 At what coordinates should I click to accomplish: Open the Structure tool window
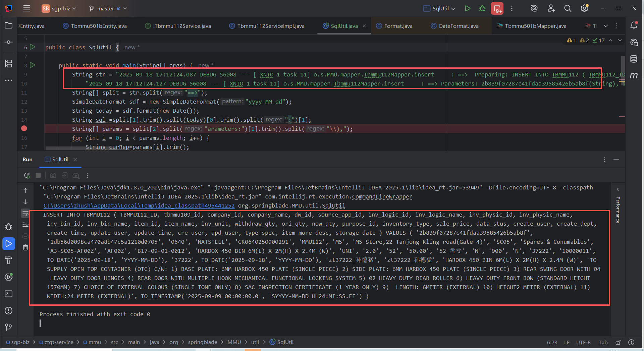(9, 63)
